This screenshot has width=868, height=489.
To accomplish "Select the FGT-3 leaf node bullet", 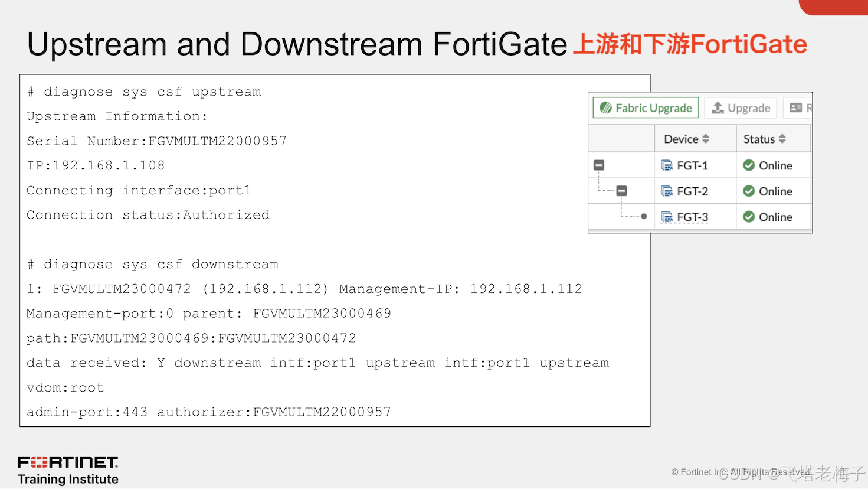I will tap(644, 216).
